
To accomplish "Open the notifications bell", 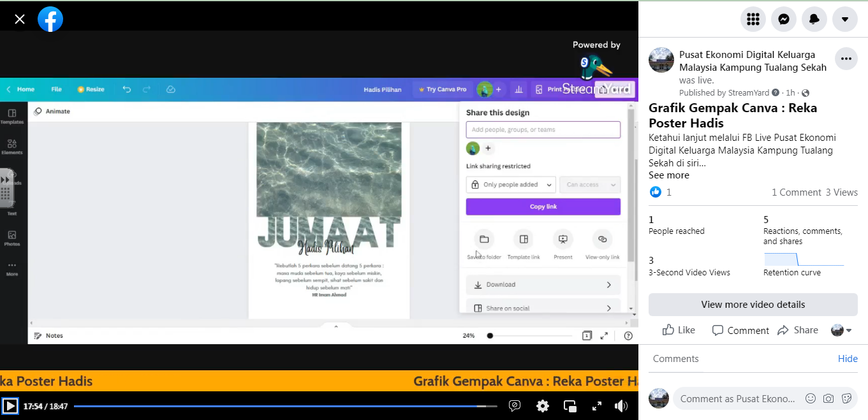I will (x=814, y=19).
